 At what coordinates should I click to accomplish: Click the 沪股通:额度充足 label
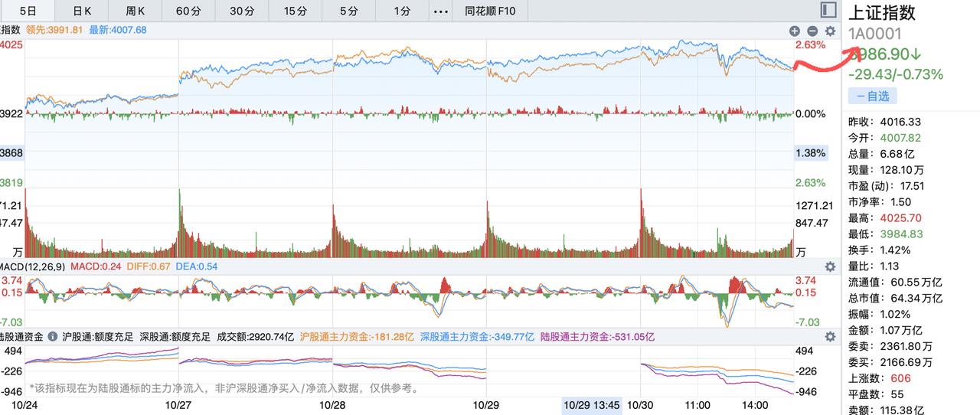[x=99, y=336]
